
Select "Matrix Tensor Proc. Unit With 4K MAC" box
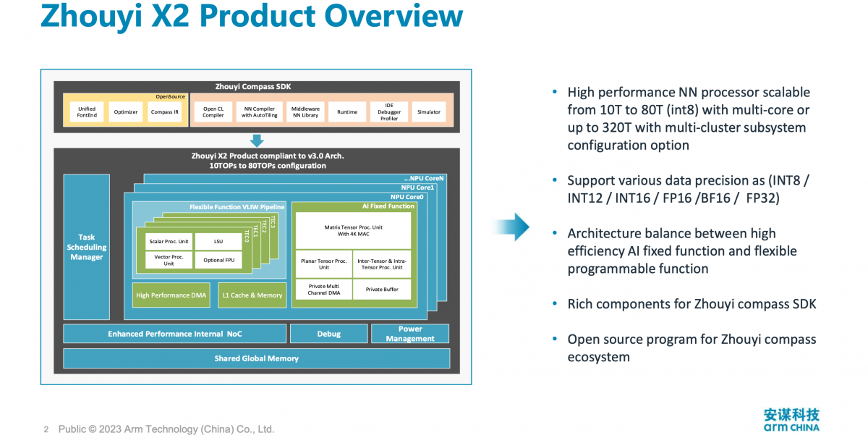pos(354,230)
